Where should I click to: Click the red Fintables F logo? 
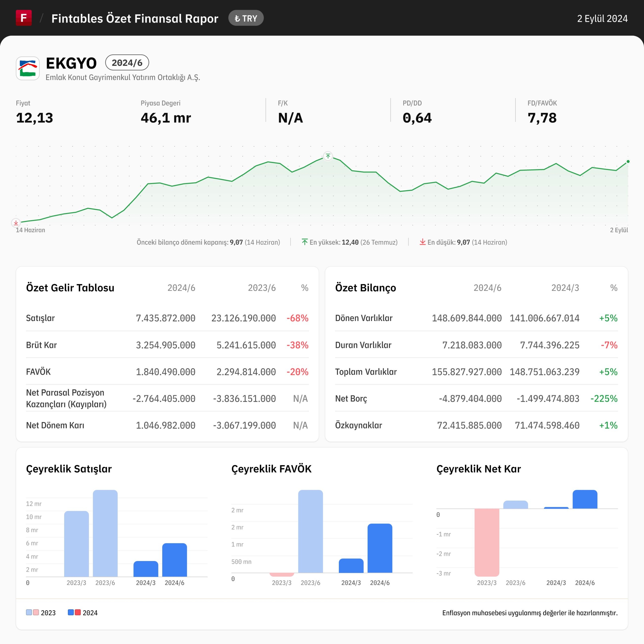click(x=24, y=18)
